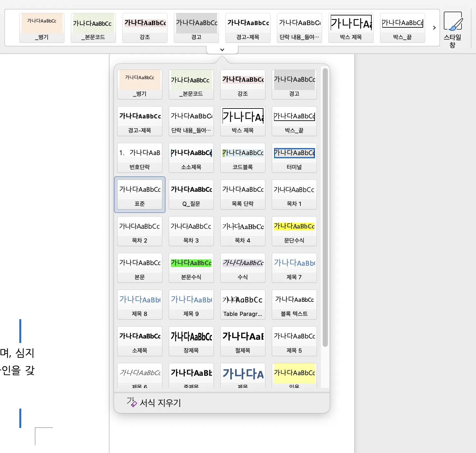The width and height of the screenshot is (476, 453).
Task: Apply the 제목 8 heading style
Action: coord(140,305)
